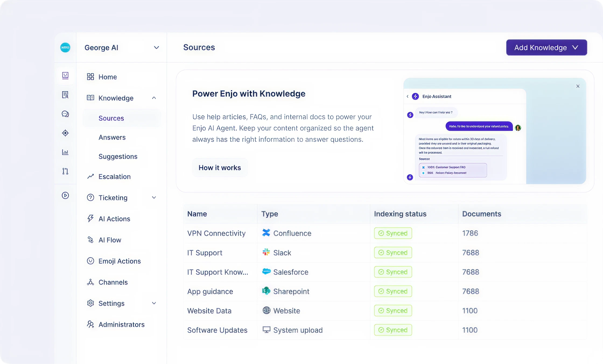Click the Enjo logo at top left
The width and height of the screenshot is (603, 364).
65,48
